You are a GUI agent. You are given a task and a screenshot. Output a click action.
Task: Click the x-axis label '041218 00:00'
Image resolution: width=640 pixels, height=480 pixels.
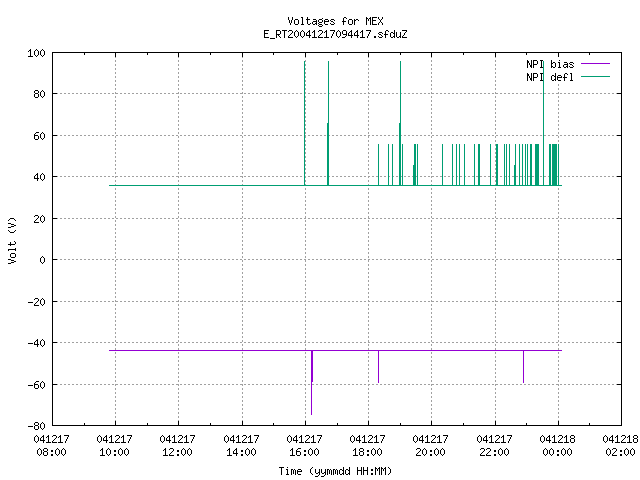(x=558, y=446)
